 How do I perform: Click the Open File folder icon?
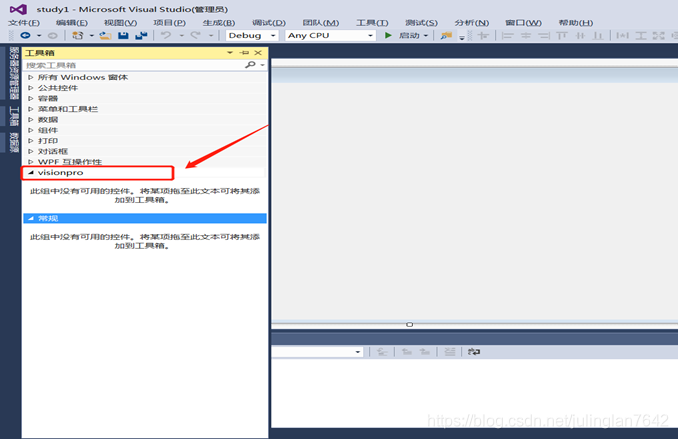click(x=105, y=35)
